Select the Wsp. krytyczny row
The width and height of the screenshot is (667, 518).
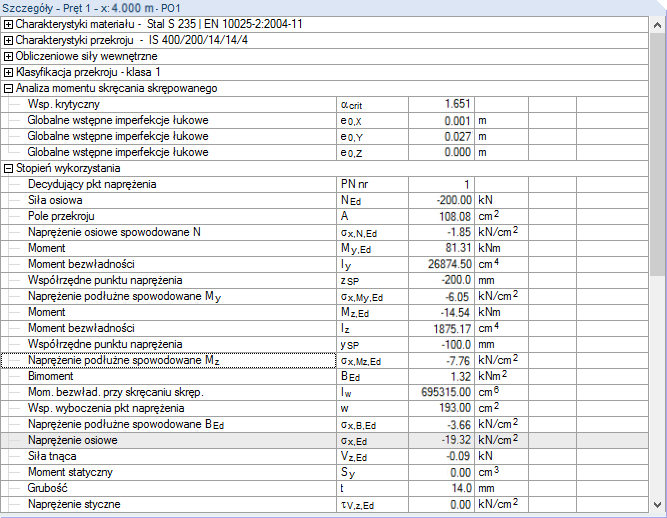[325, 105]
